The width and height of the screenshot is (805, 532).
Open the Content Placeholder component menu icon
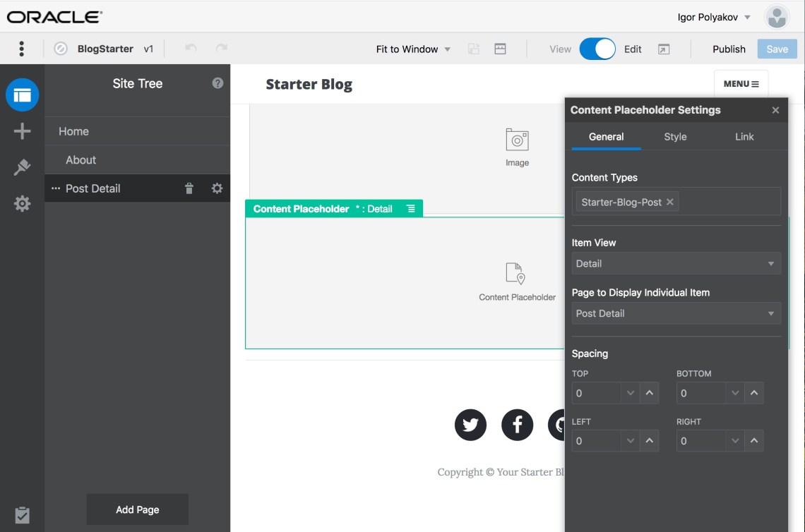(x=411, y=209)
